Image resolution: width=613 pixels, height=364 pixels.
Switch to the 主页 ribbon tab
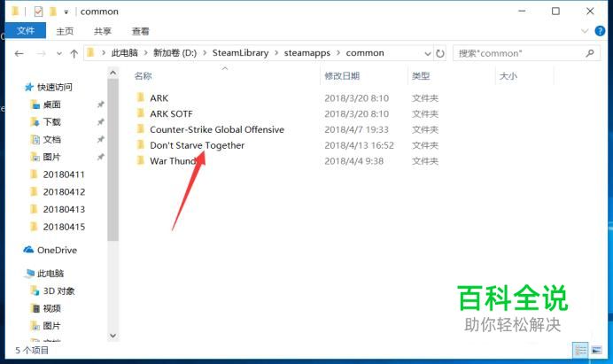pyautogui.click(x=65, y=31)
